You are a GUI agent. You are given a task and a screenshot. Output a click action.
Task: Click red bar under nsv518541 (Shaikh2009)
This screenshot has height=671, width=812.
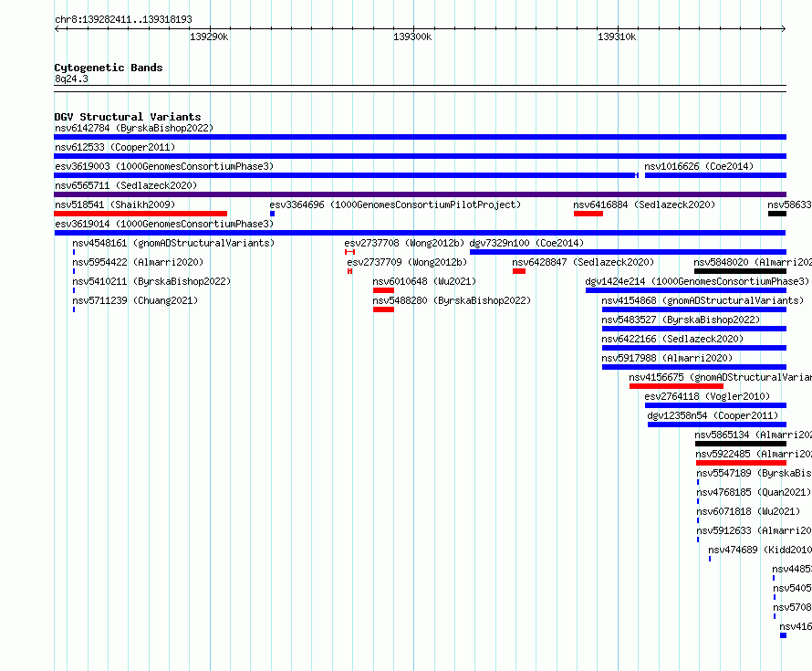tap(141, 214)
